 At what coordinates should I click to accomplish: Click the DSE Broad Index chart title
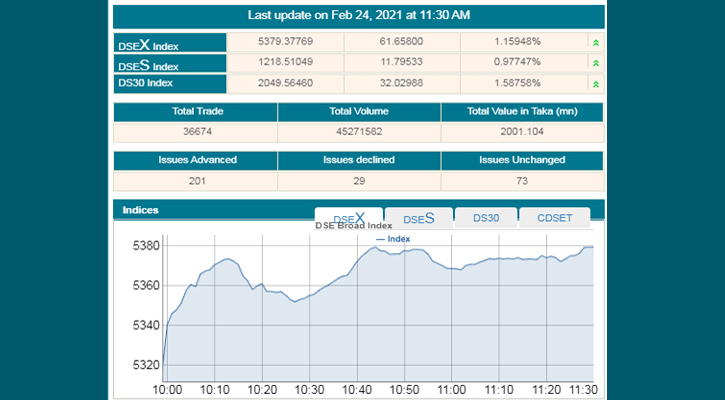point(354,226)
